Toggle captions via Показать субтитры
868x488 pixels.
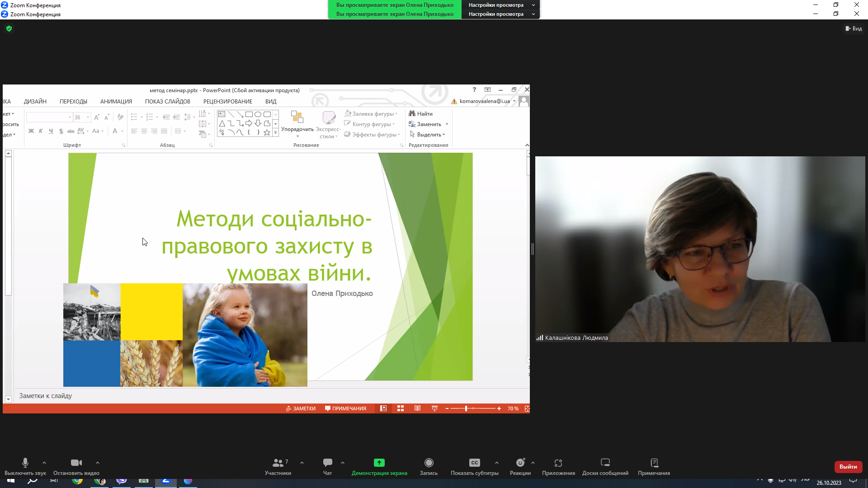[x=474, y=467]
